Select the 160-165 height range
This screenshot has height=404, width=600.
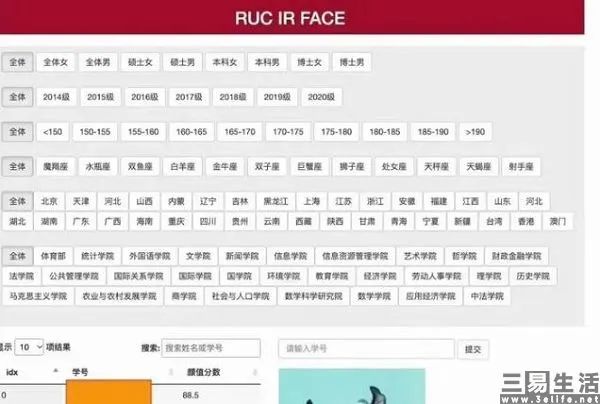191,132
